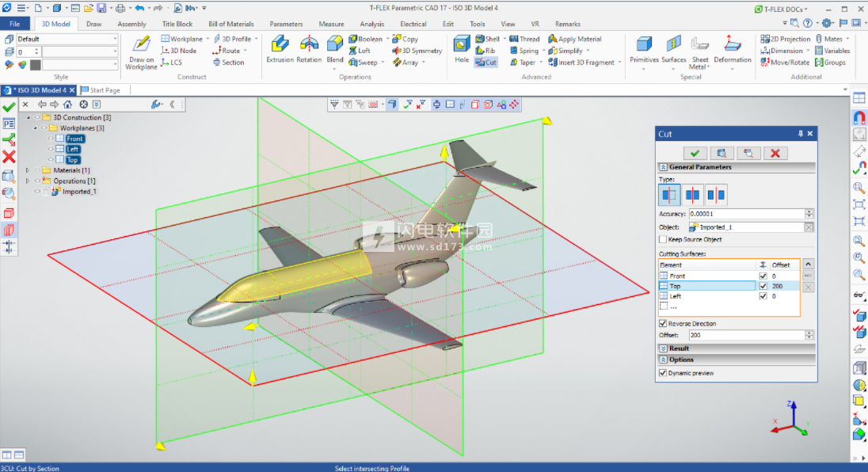Screen dimensions: 868x472
Task: Open the Measure ribbon tab
Action: (x=331, y=24)
